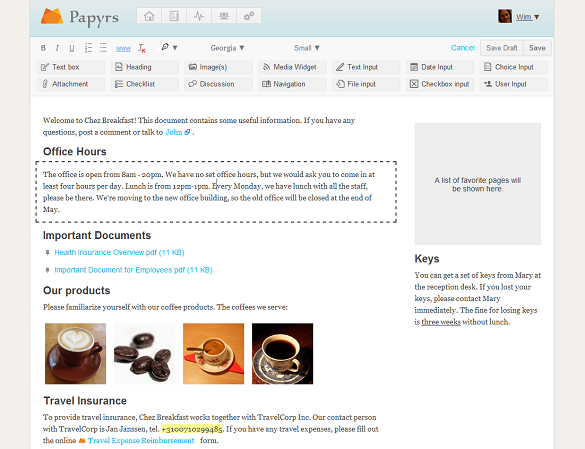Go to the Home icon in the navbar
The image size is (585, 449).
(149, 16)
